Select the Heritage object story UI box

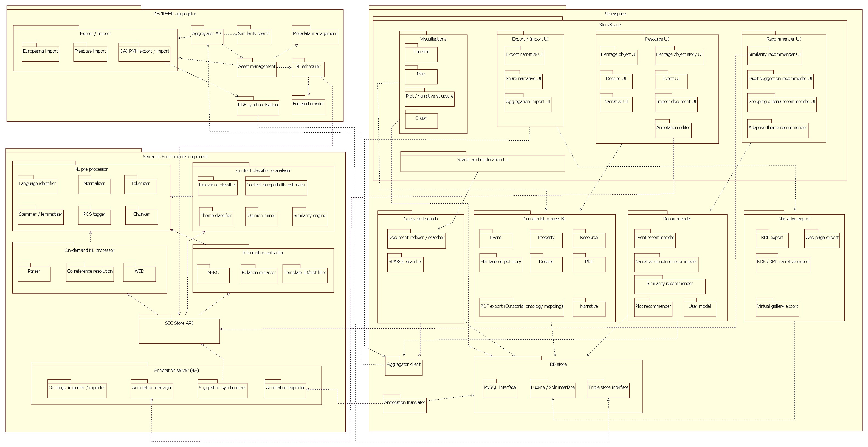tap(679, 57)
